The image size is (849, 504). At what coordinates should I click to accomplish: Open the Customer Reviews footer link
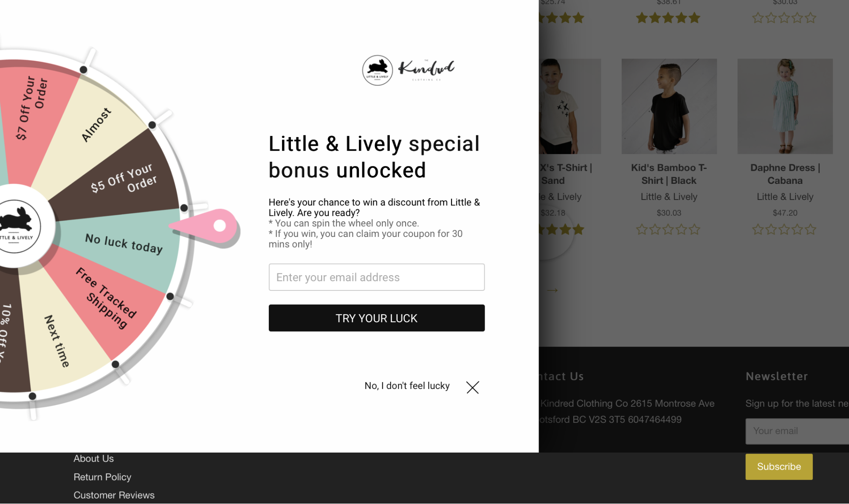114,495
